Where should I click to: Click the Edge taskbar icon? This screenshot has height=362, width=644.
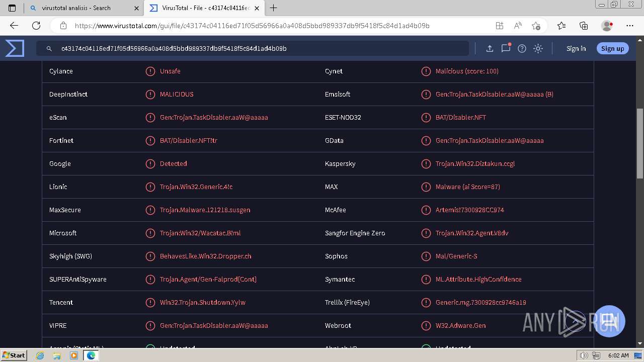click(x=91, y=355)
